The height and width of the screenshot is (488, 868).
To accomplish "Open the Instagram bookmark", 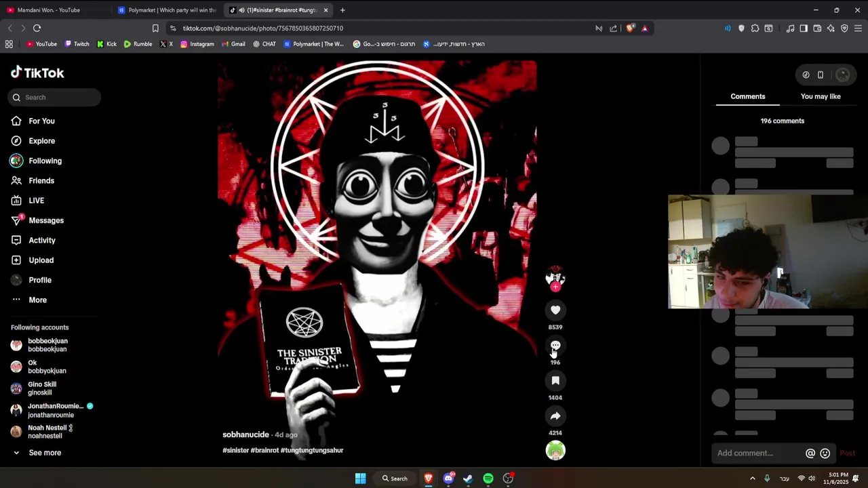I will click(x=197, y=44).
